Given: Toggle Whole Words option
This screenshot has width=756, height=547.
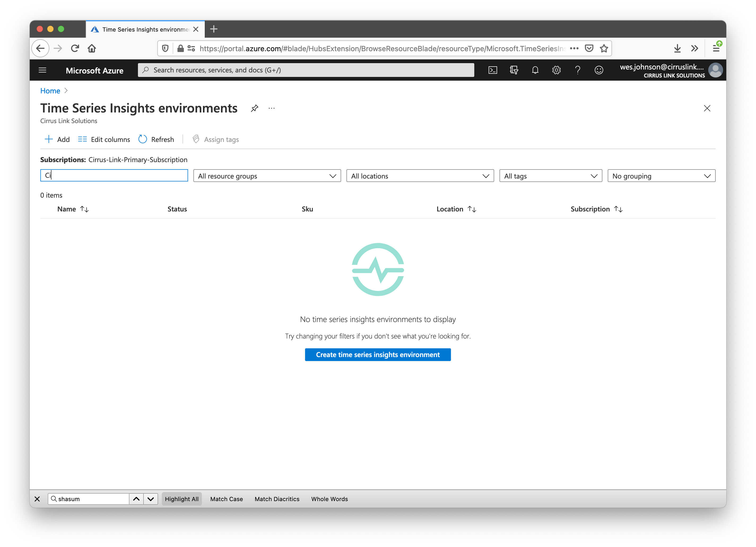Looking at the screenshot, I should pyautogui.click(x=329, y=499).
